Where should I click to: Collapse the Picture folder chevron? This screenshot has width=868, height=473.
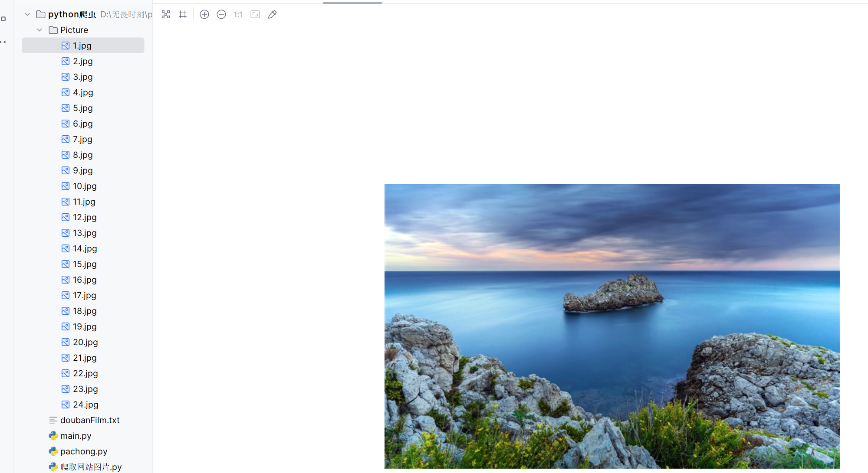[39, 30]
